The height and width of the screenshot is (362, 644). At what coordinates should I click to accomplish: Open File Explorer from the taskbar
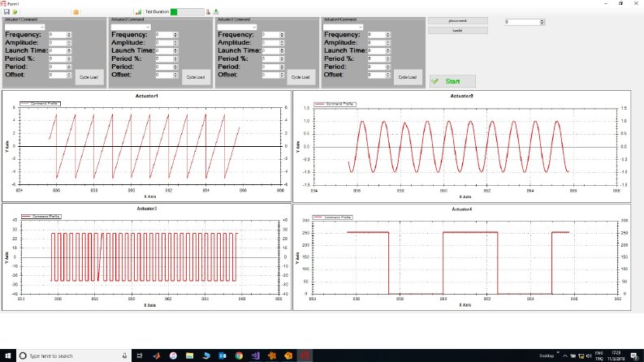pyautogui.click(x=189, y=356)
